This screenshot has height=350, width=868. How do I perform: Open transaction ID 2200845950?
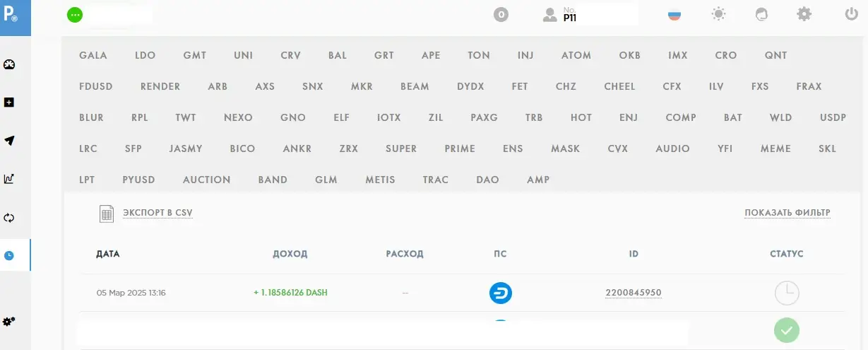point(633,293)
